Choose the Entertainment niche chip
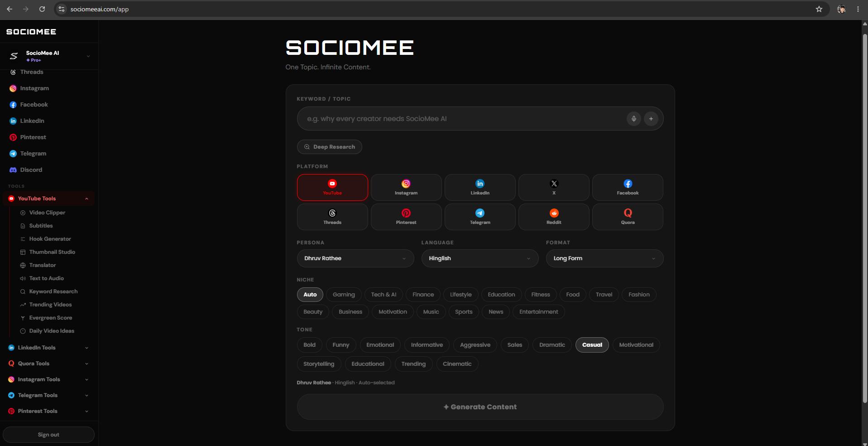The height and width of the screenshot is (446, 868). pyautogui.click(x=538, y=312)
